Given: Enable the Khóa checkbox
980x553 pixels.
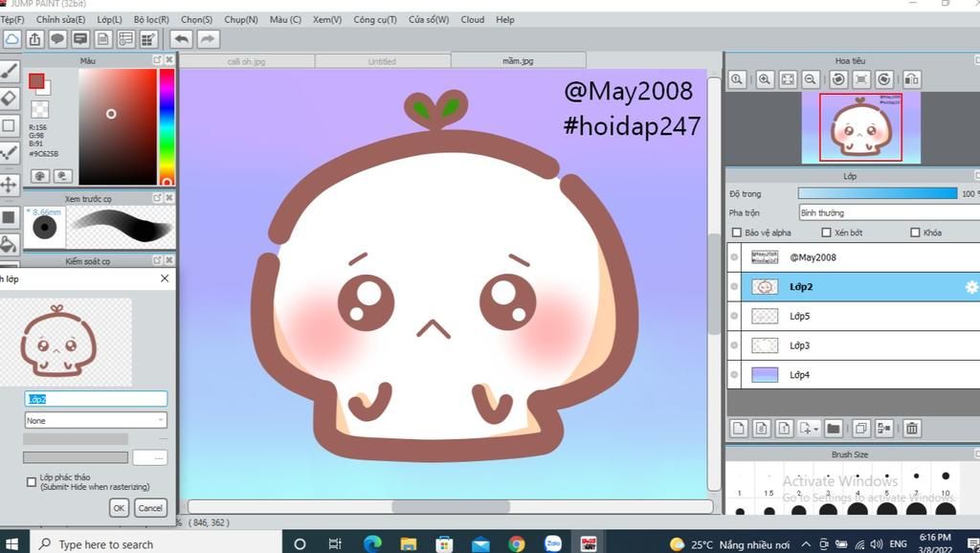Looking at the screenshot, I should (x=916, y=233).
